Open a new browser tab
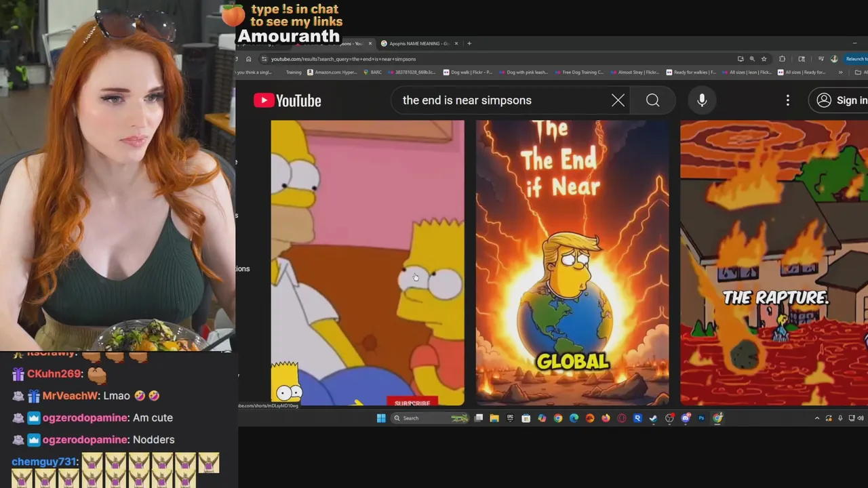868x488 pixels. (x=469, y=43)
